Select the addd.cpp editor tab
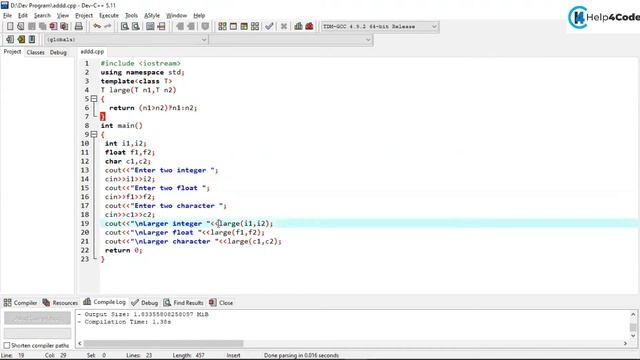Viewport: 640px width, 360px height. point(92,52)
